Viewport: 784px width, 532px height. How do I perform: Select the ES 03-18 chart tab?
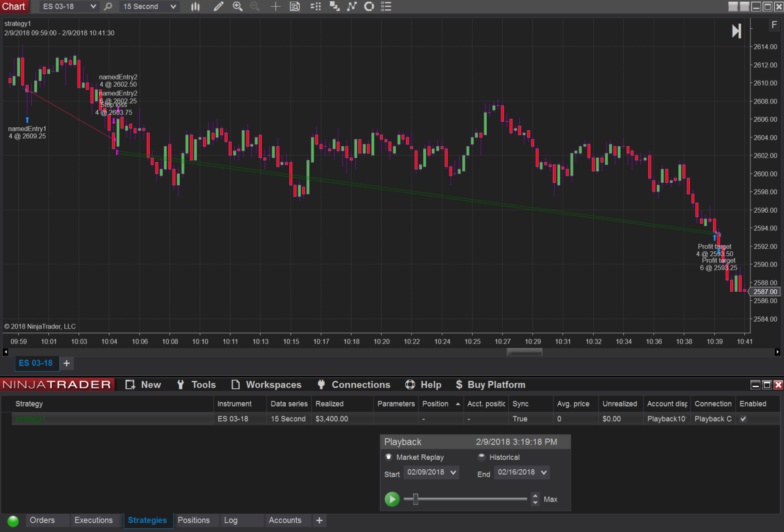point(35,363)
